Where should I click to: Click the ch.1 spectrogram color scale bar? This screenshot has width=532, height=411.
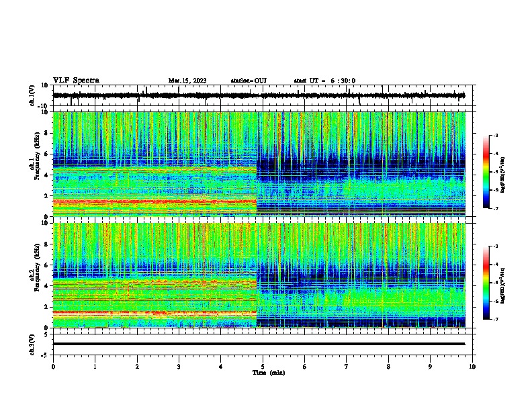(x=486, y=171)
